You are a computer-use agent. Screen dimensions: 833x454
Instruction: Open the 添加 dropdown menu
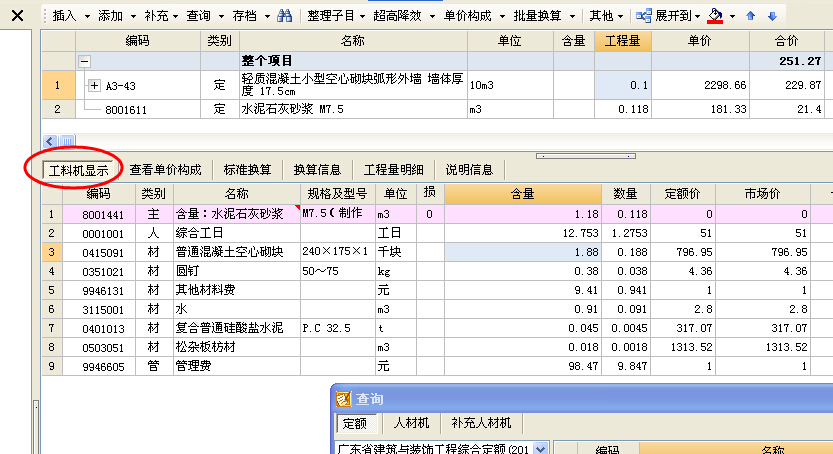116,16
